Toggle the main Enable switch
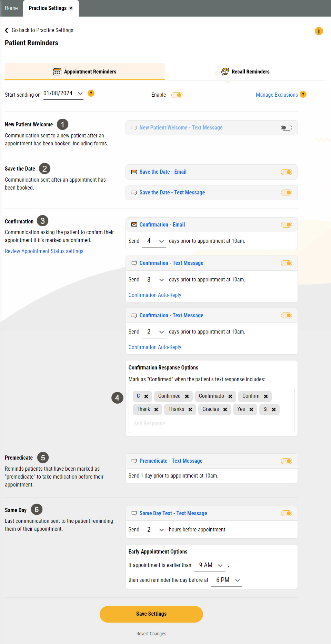This screenshot has width=331, height=644. [x=177, y=95]
